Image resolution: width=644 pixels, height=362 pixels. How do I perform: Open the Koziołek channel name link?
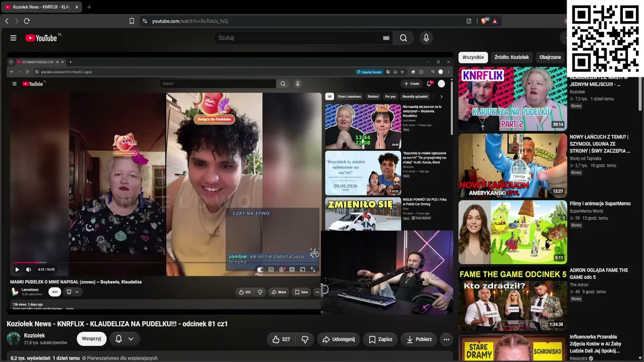click(x=34, y=335)
